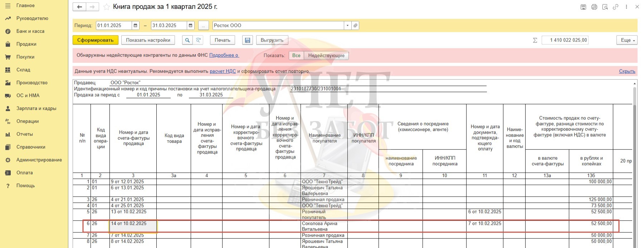
Task: Open the top-right three-dot menu
Action: tap(626, 7)
